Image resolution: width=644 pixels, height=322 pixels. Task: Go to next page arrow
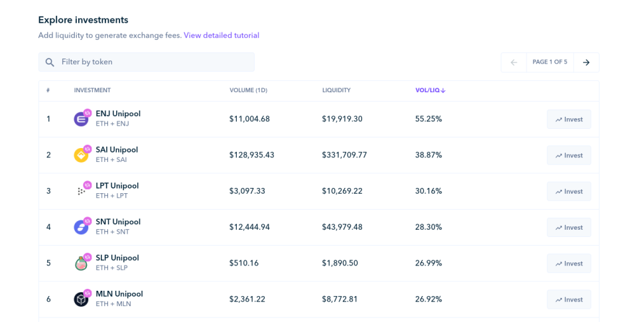586,62
